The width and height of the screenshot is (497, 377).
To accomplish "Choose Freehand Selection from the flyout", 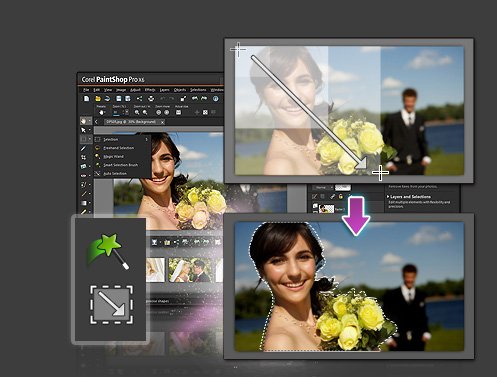I will pos(122,148).
